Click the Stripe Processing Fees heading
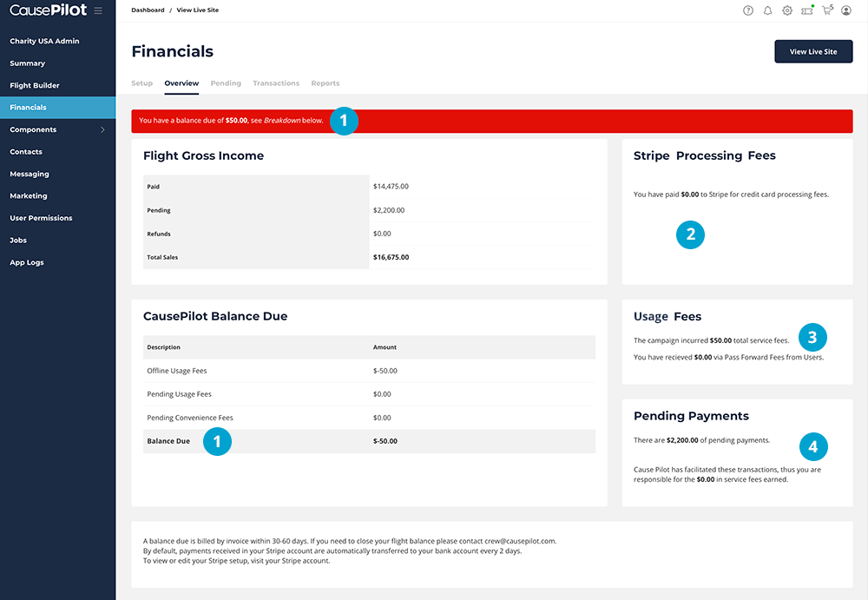 point(704,155)
